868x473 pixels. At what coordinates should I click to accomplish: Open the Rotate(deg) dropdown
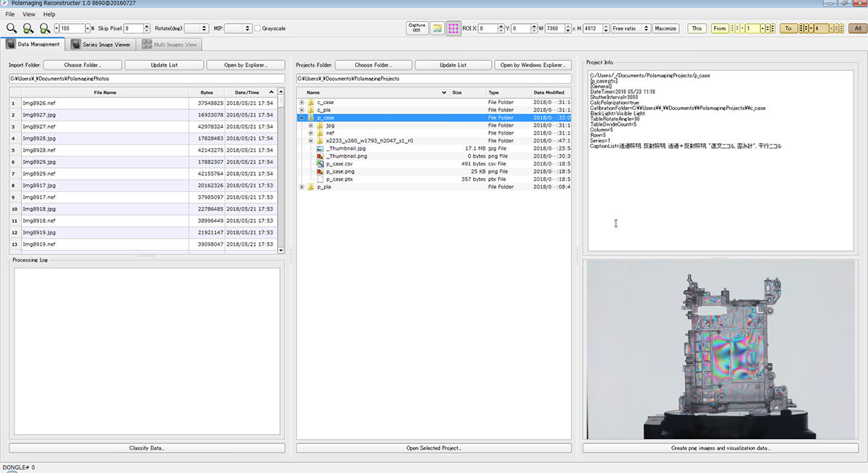[196, 28]
